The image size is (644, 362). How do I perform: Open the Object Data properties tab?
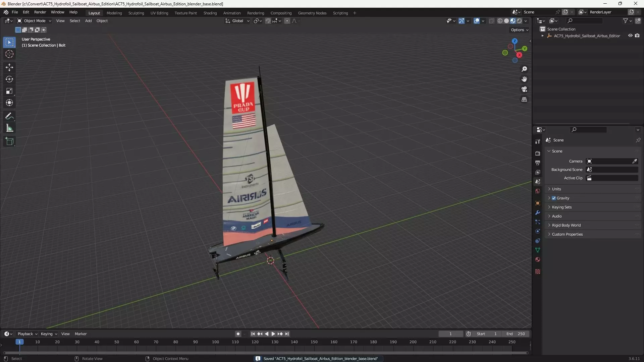click(538, 250)
